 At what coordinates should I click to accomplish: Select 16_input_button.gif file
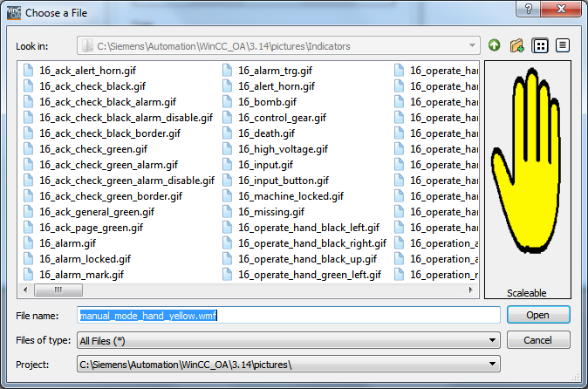click(x=284, y=181)
